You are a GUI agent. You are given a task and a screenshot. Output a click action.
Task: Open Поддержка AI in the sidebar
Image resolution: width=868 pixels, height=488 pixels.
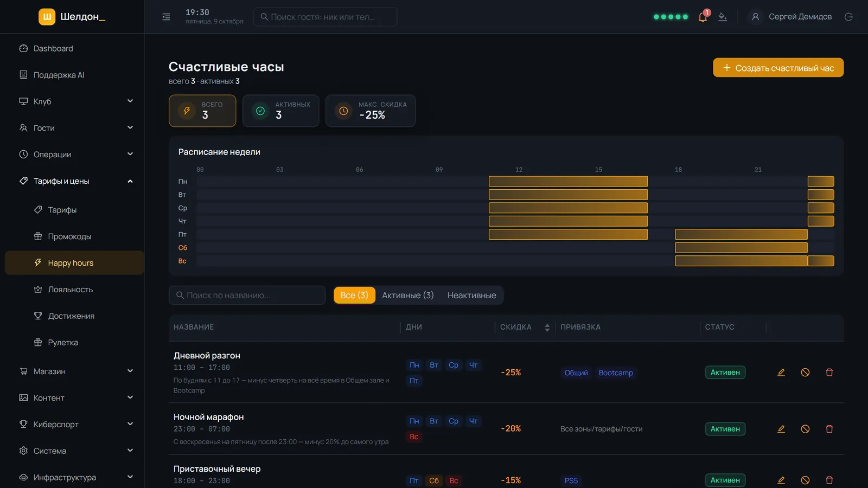(75, 75)
